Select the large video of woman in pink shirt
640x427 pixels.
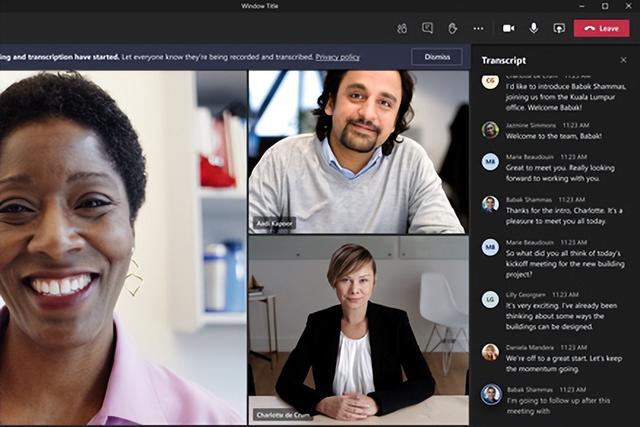[123, 248]
